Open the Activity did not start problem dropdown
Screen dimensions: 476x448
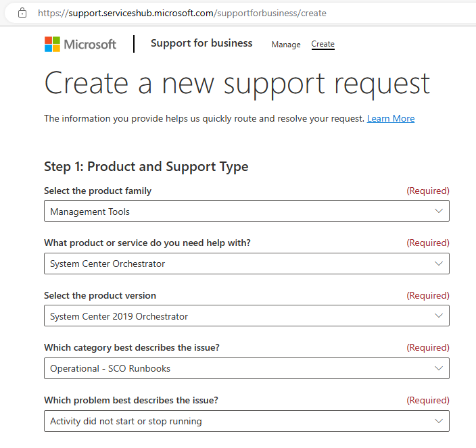pos(247,421)
